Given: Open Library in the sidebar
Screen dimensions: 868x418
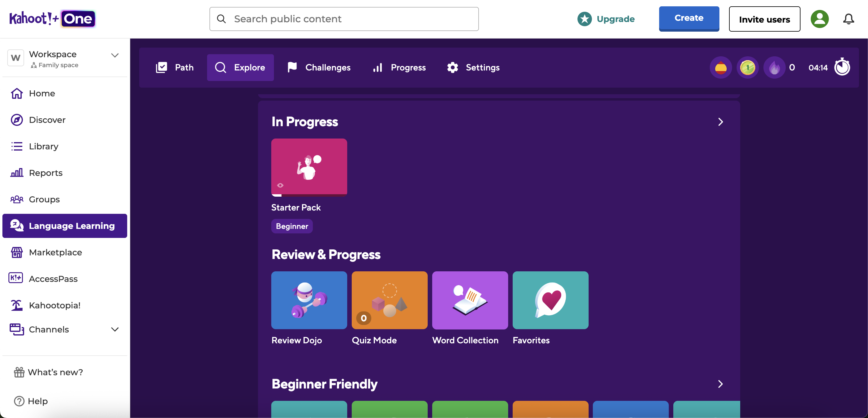Looking at the screenshot, I should click(x=65, y=146).
